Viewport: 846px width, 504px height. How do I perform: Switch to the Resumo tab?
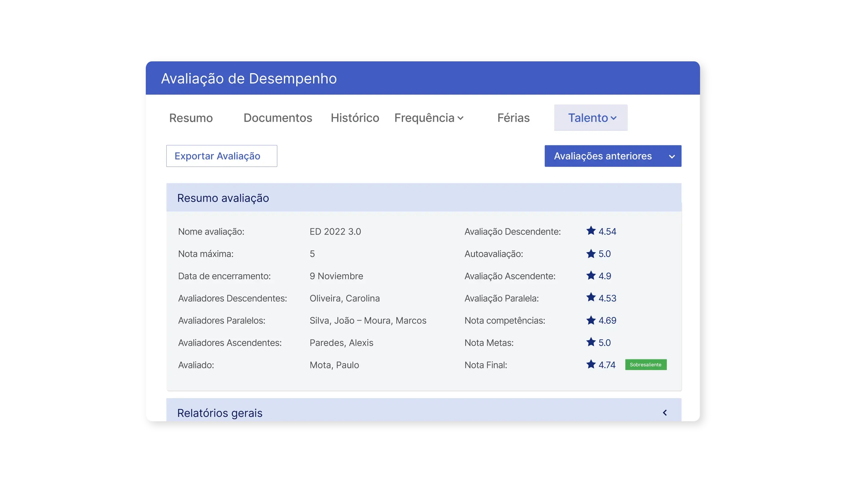191,118
